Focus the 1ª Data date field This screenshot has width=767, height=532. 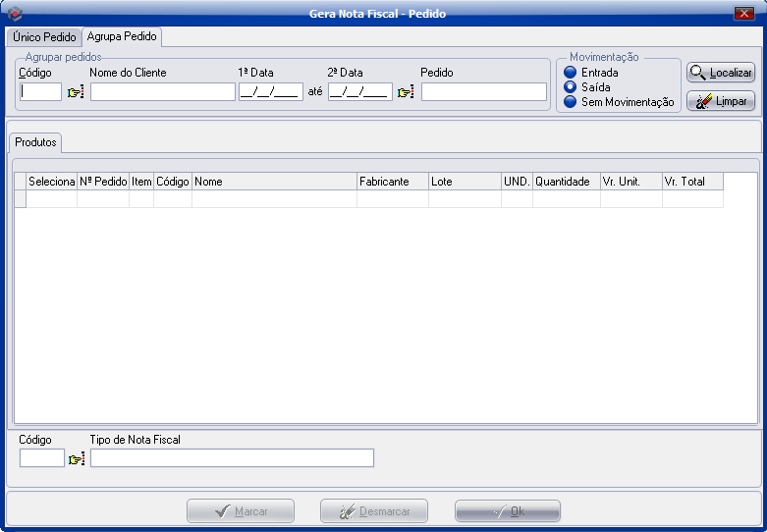[x=270, y=92]
